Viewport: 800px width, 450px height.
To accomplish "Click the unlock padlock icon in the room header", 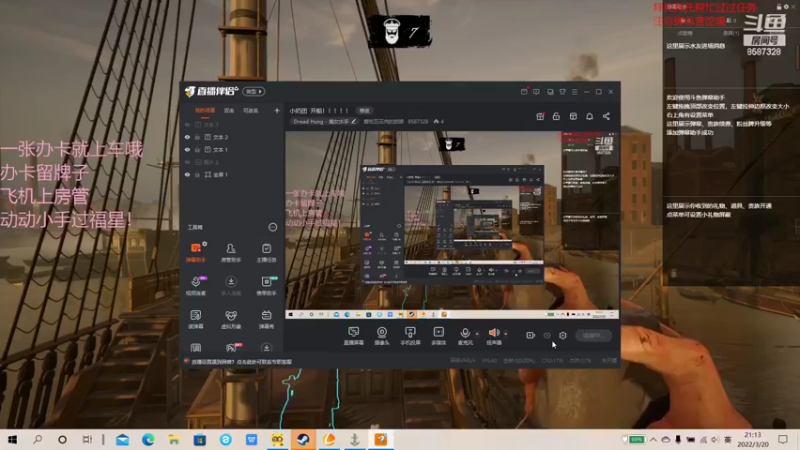I will click(x=556, y=116).
